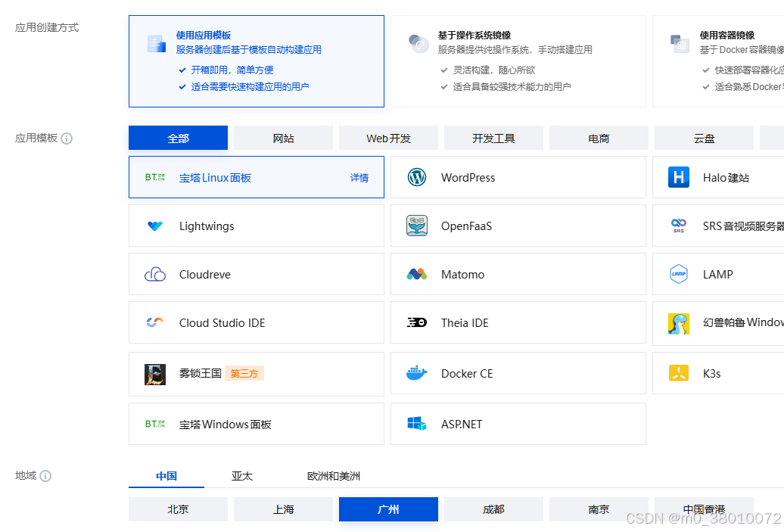Choose the 成都 region button
The image size is (784, 532).
tap(493, 509)
